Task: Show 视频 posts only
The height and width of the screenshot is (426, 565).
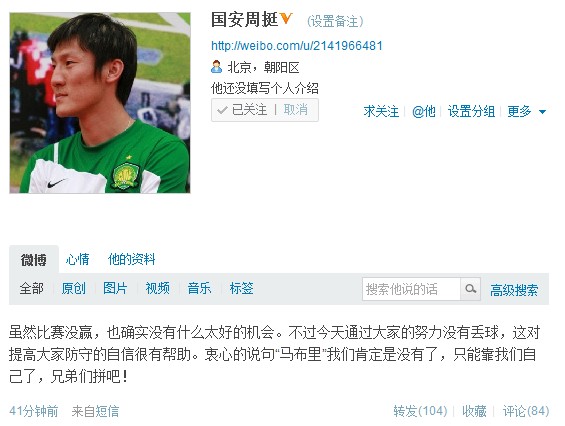Action: [157, 288]
